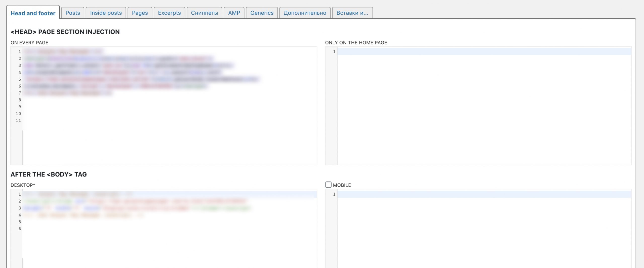Open the Сниппеты tab
The width and height of the screenshot is (644, 268).
(204, 13)
